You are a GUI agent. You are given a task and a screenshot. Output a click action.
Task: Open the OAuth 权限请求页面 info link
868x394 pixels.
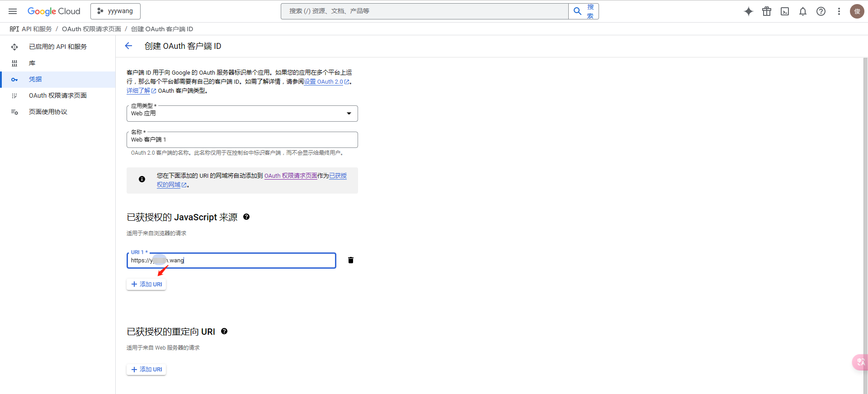coord(291,176)
